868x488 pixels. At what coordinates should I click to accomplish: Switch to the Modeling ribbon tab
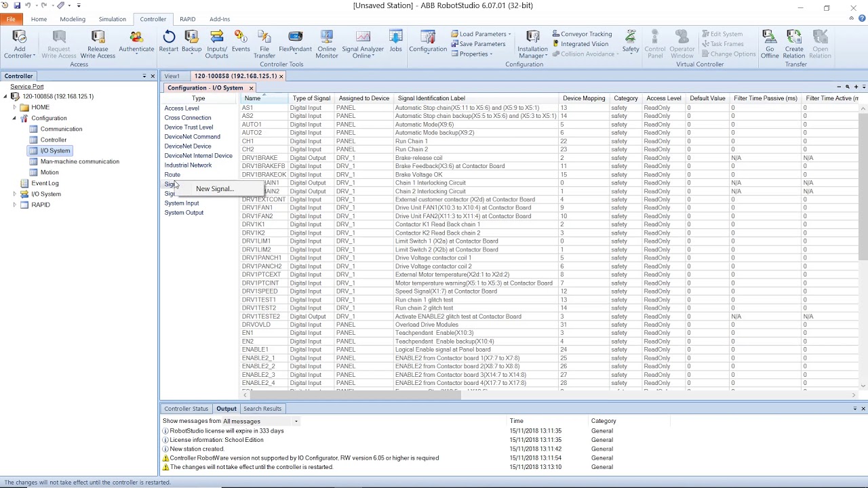pyautogui.click(x=73, y=19)
